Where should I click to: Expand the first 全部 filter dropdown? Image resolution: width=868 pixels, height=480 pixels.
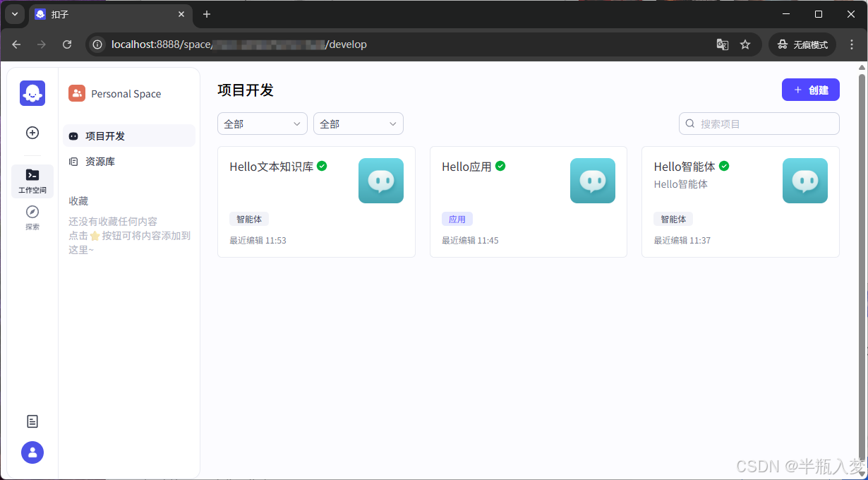(x=262, y=124)
